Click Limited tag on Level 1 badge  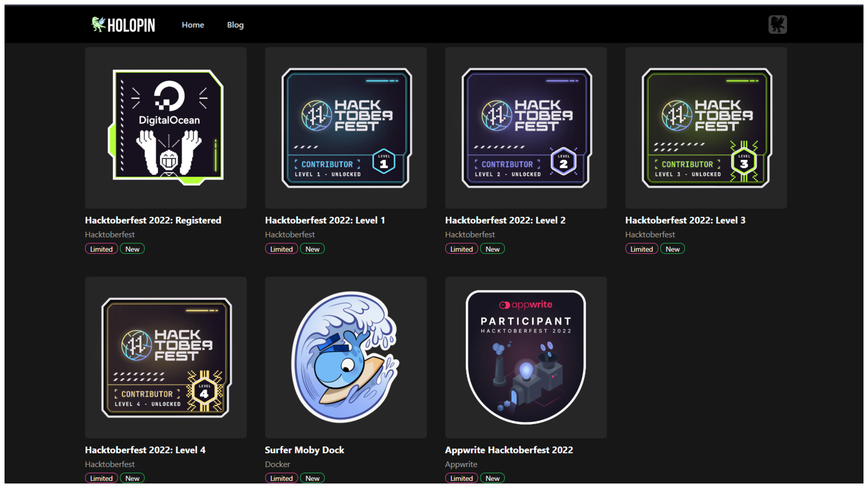click(281, 249)
